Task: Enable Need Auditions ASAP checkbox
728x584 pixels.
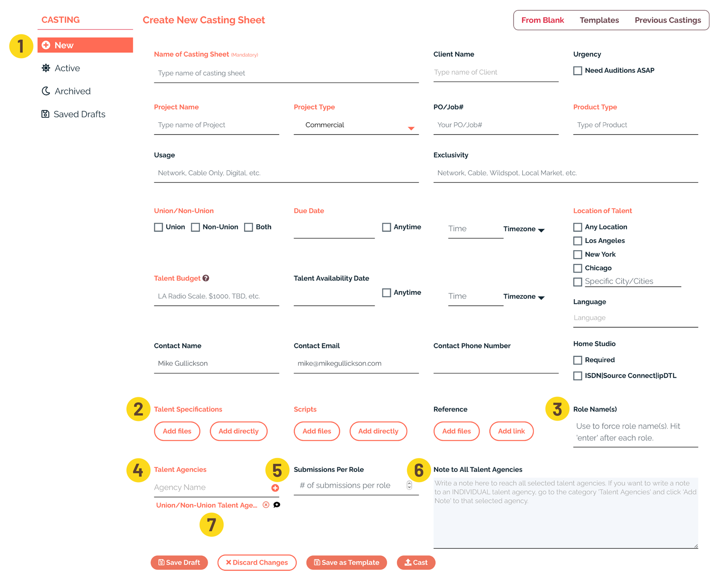Action: click(578, 71)
